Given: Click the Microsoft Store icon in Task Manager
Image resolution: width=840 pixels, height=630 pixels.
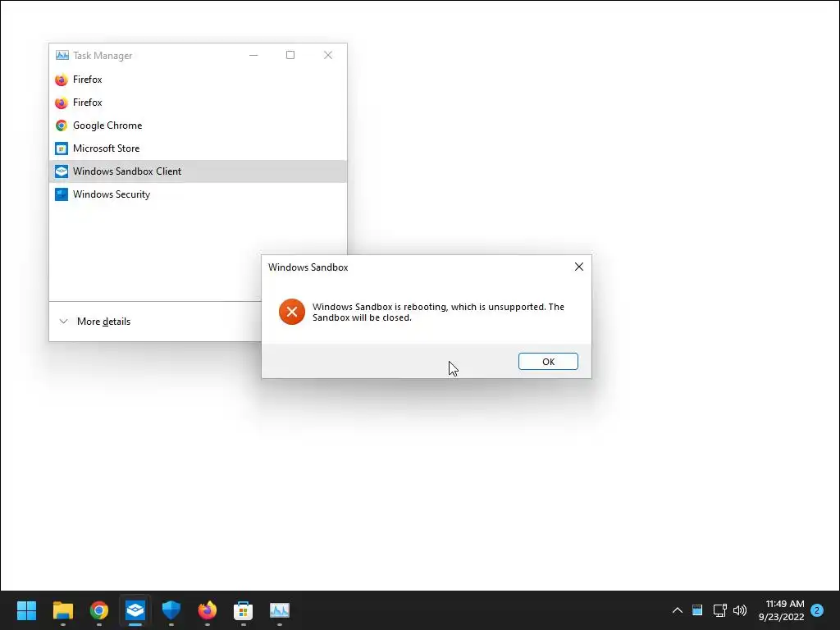Looking at the screenshot, I should [62, 148].
